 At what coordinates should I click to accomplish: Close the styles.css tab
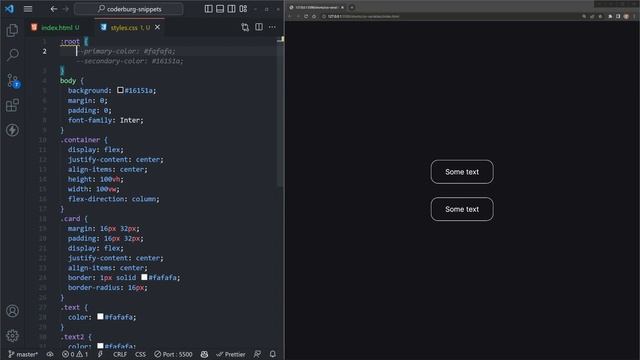tap(158, 27)
